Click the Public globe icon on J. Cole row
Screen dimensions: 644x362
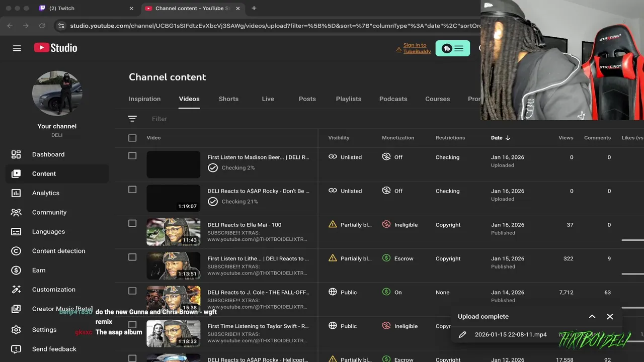tap(333, 292)
